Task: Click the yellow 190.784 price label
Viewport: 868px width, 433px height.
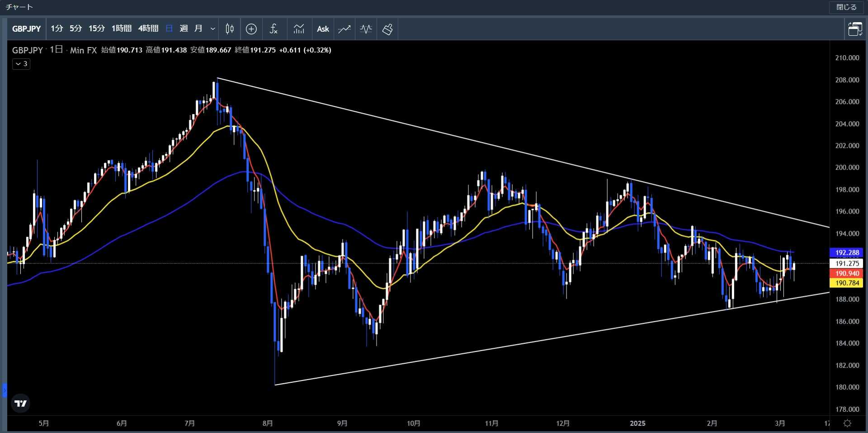Action: (847, 283)
